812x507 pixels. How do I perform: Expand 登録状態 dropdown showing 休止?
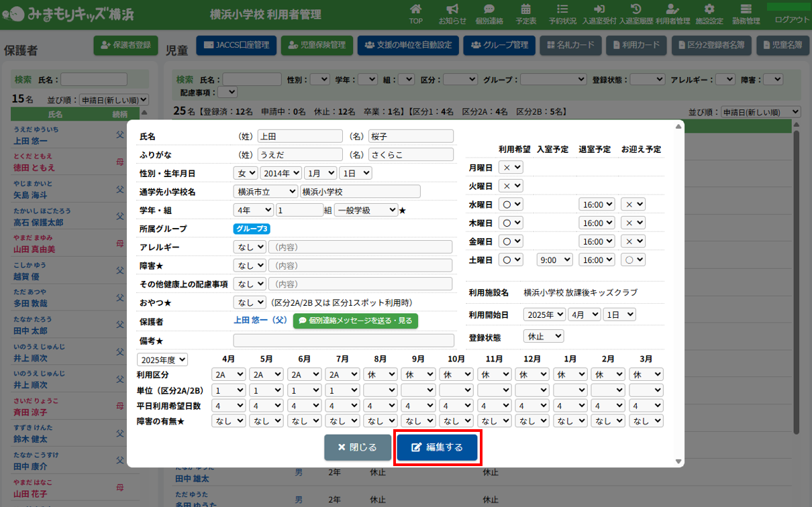coord(544,336)
